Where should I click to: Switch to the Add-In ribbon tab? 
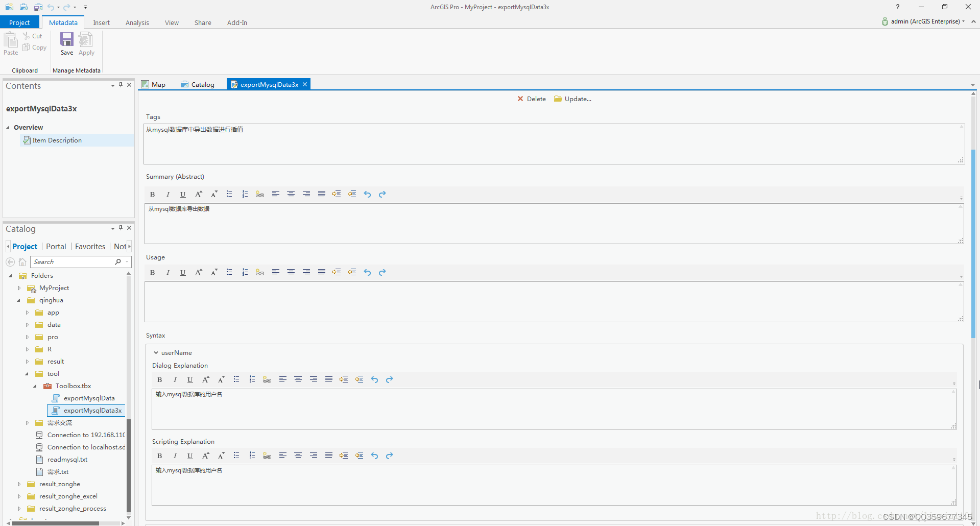(x=237, y=22)
